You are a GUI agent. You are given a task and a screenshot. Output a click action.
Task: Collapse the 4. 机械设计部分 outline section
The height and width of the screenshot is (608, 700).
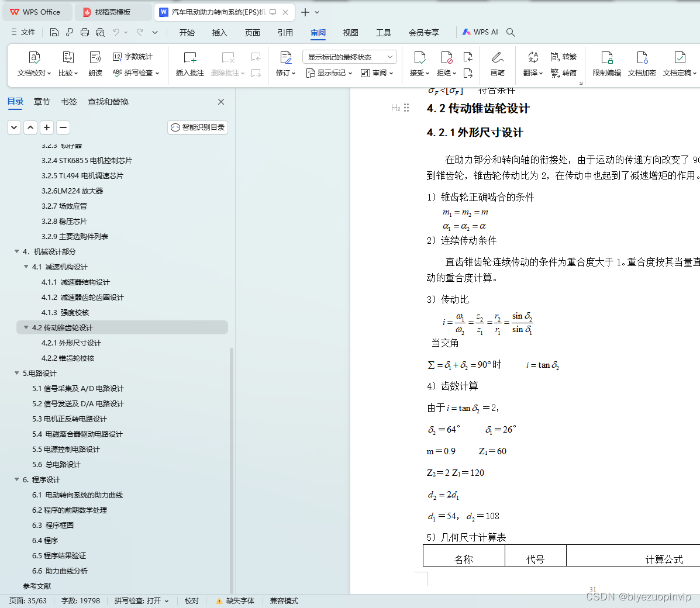[x=16, y=252]
